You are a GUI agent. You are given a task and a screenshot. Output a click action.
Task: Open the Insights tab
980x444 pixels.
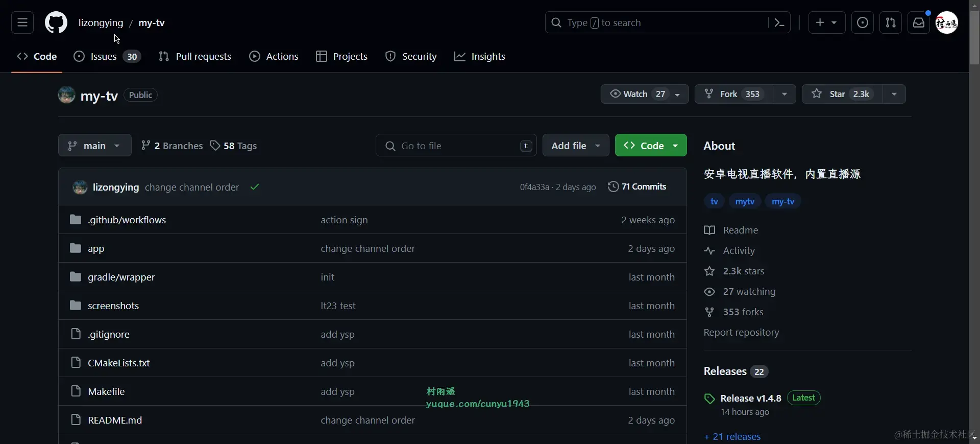(x=480, y=56)
